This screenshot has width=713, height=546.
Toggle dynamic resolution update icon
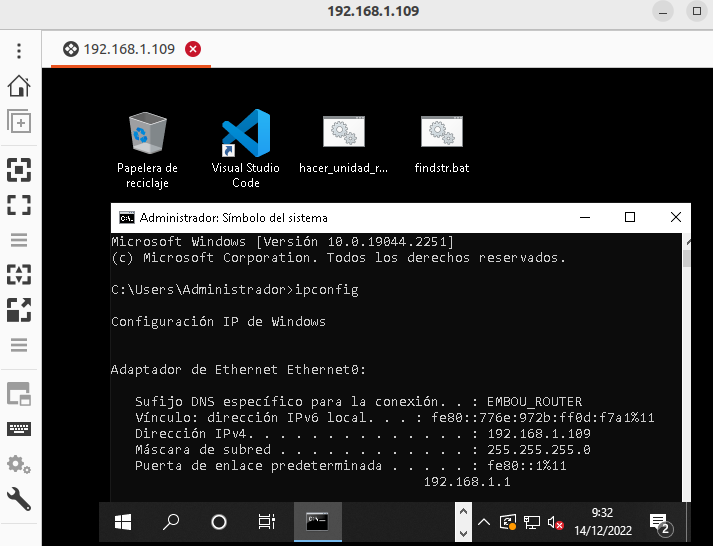[x=19, y=274]
